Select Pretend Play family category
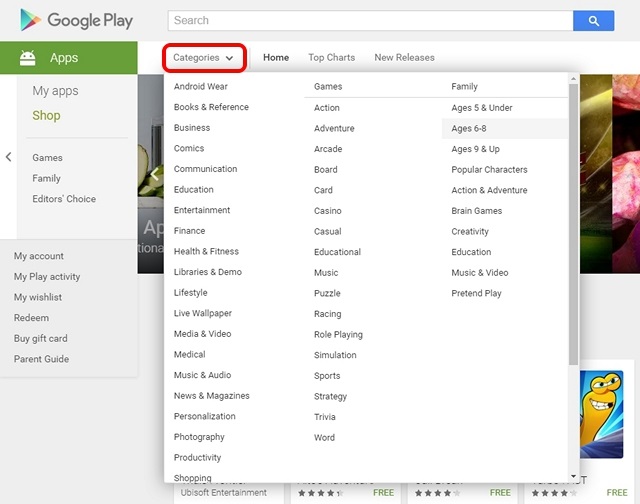This screenshot has width=640, height=504. 476,293
